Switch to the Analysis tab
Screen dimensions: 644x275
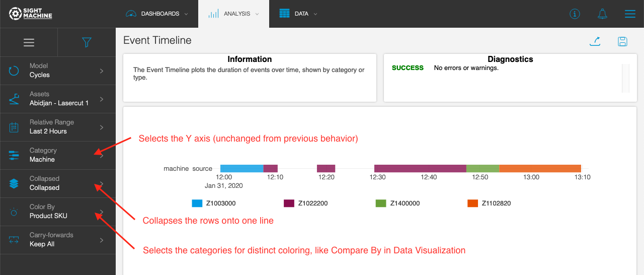(x=233, y=14)
